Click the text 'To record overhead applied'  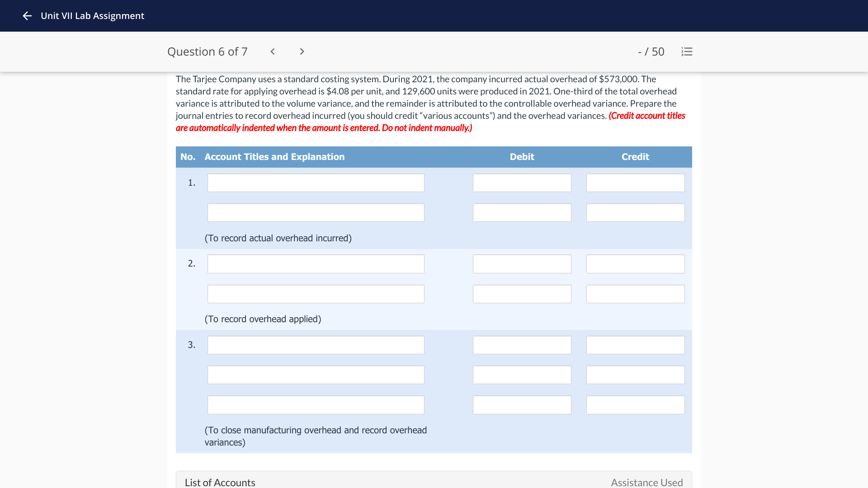point(263,319)
